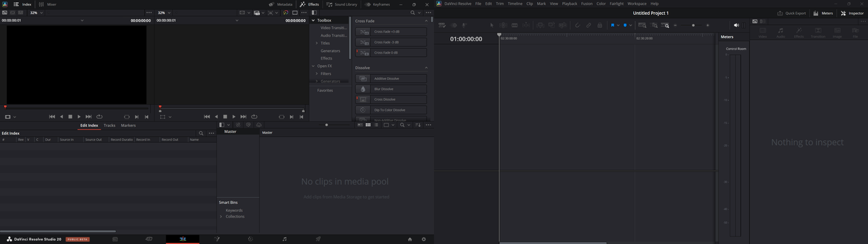Select the Trim Edit Mode tool
Screen dimensions: 868x244
click(x=503, y=25)
